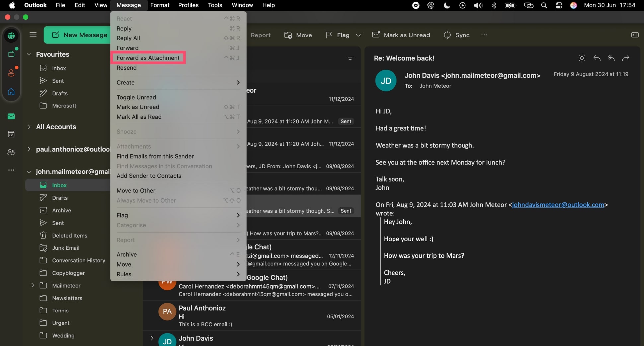Collapse the Favourites section chevron
This screenshot has width=644, height=346.
coord(29,54)
